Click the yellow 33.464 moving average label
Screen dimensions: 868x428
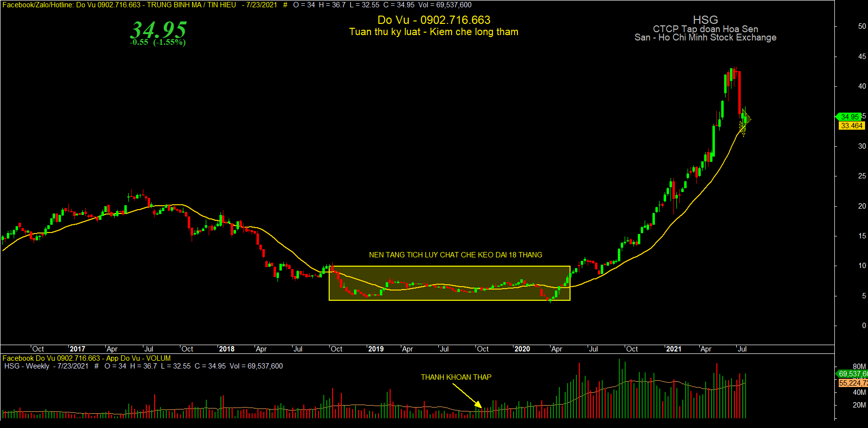(x=851, y=126)
